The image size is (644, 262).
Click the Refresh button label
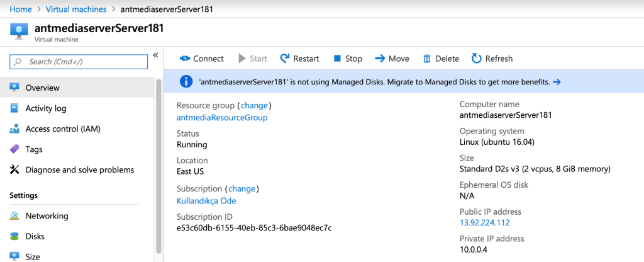point(499,59)
